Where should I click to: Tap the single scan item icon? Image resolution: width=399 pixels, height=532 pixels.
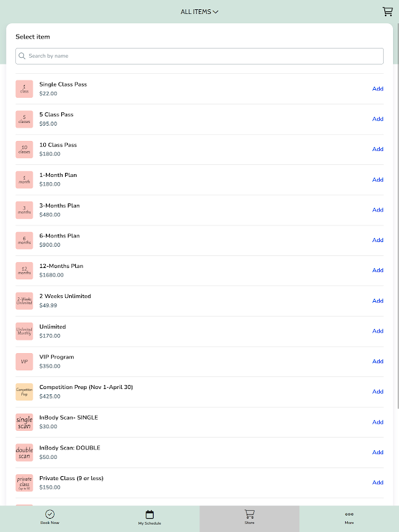tap(24, 422)
